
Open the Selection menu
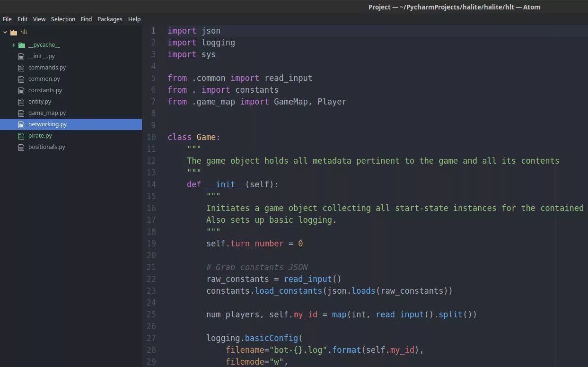[63, 19]
